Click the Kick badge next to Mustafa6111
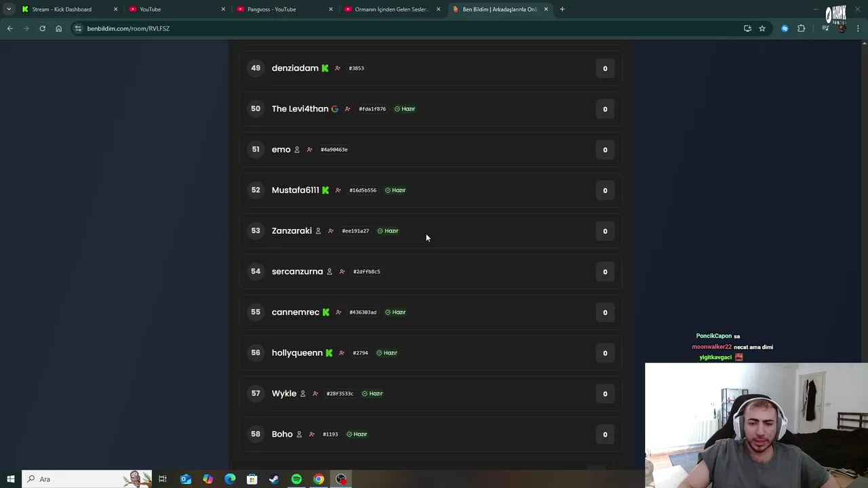The image size is (868, 488). pos(325,190)
